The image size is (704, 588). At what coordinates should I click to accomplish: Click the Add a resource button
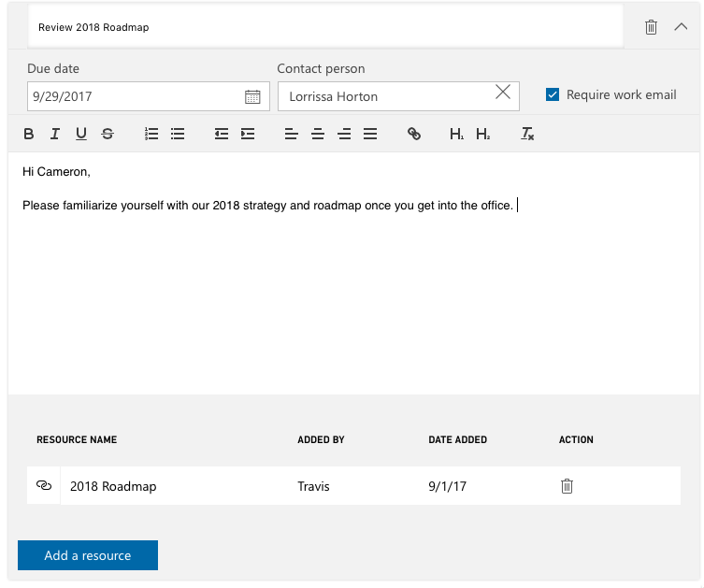(88, 555)
